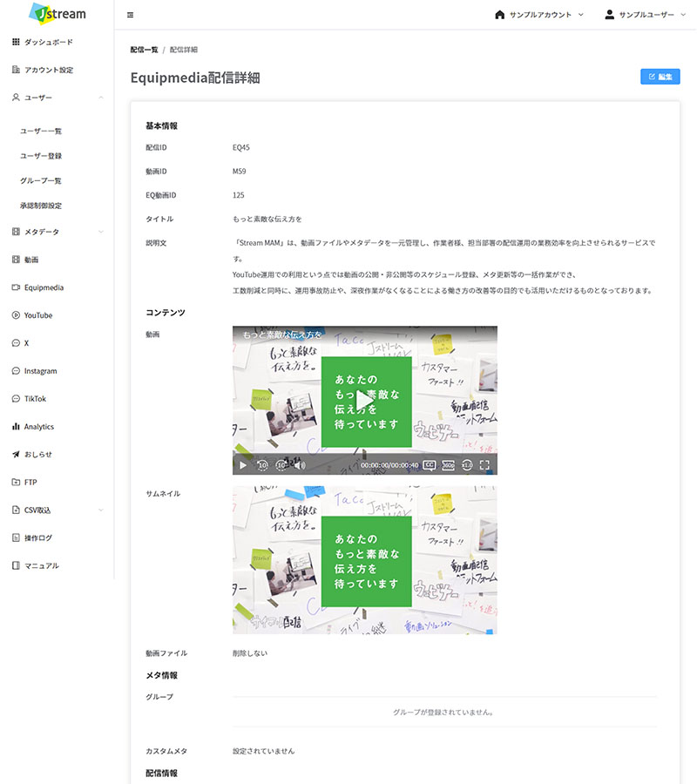Click the メタデータ film icon
The image size is (697, 784).
point(16,232)
